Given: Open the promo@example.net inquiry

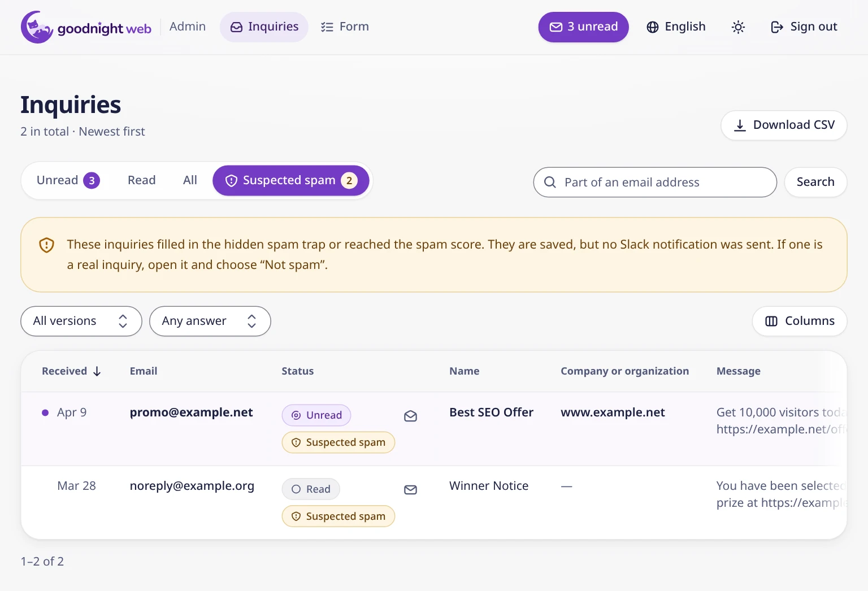Looking at the screenshot, I should point(191,412).
